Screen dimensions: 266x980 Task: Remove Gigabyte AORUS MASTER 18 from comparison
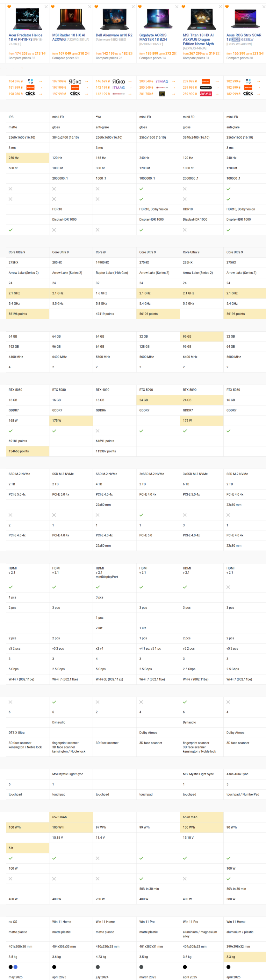point(177,7)
